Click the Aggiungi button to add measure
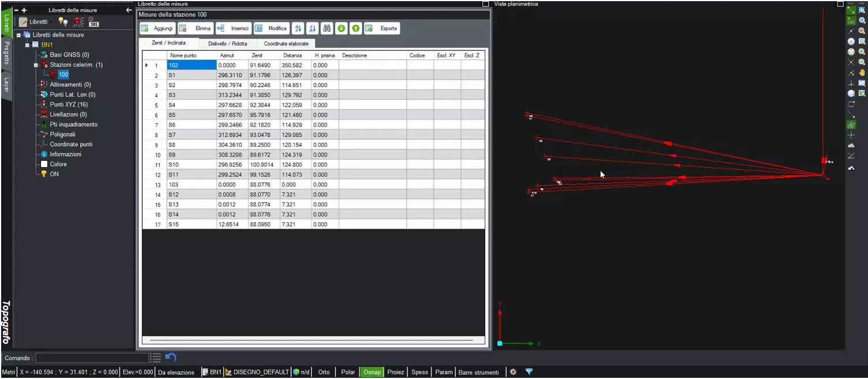 pyautogui.click(x=157, y=28)
